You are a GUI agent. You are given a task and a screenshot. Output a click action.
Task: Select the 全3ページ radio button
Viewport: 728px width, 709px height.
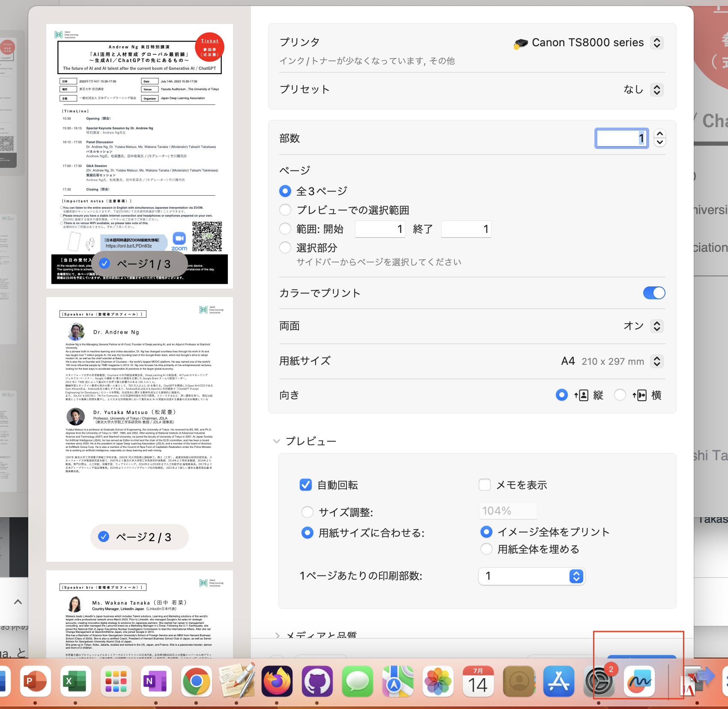pos(285,191)
